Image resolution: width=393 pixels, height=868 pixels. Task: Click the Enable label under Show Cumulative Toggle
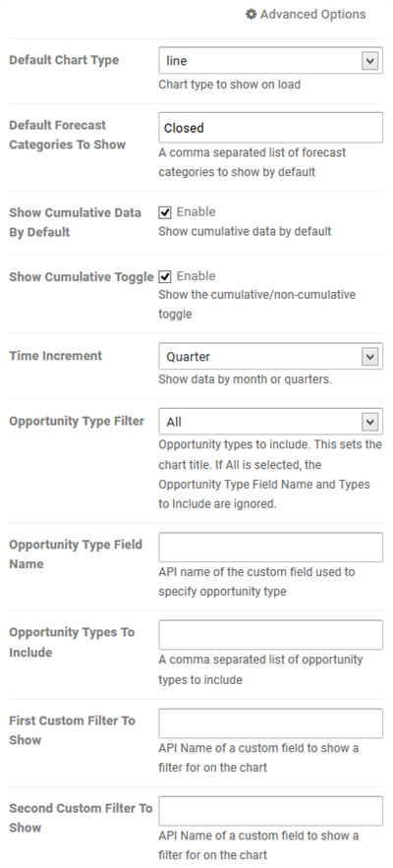[196, 276]
